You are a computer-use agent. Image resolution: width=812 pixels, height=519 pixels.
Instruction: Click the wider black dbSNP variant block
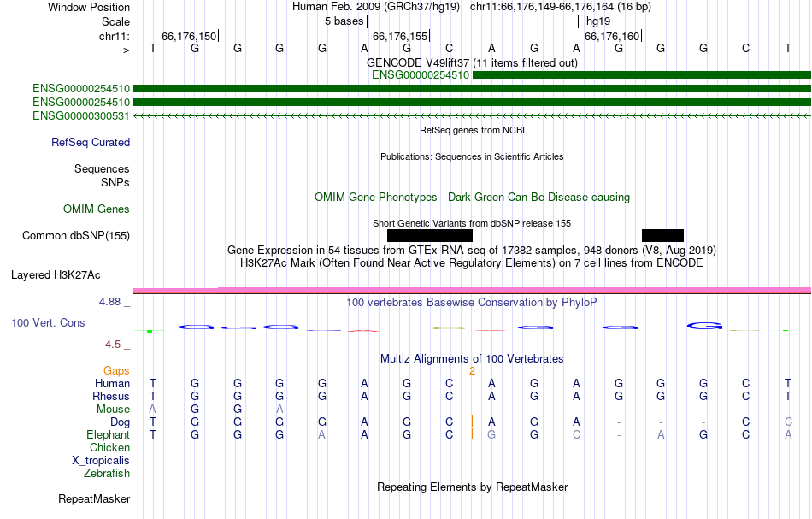(x=430, y=236)
